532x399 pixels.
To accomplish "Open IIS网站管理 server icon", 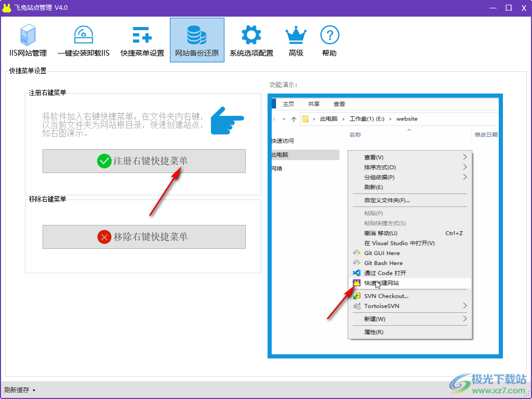I will [x=28, y=35].
